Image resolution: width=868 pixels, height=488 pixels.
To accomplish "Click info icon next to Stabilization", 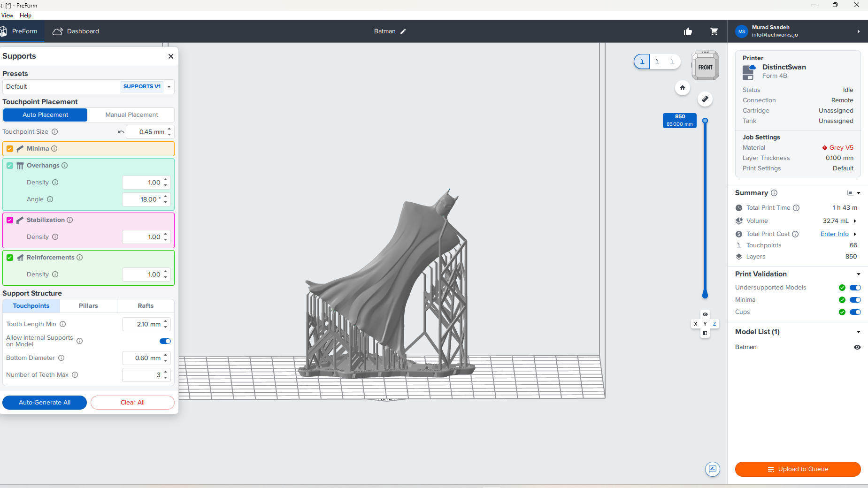I will click(70, 220).
